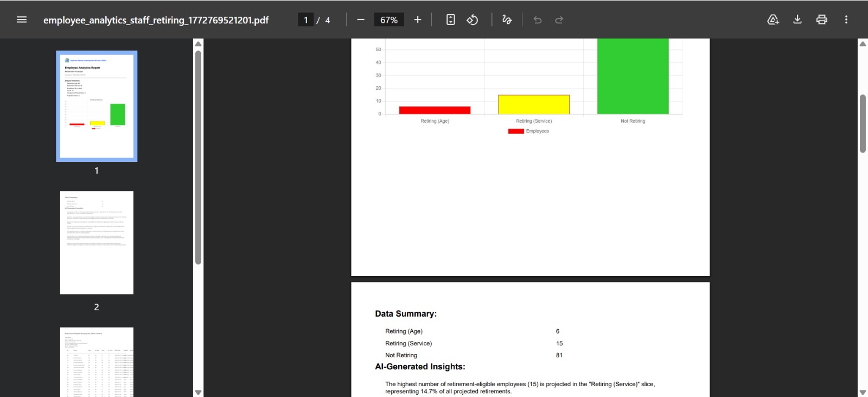Image resolution: width=868 pixels, height=397 pixels.
Task: Click the 'Data Summary:' heading
Action: tap(406, 314)
